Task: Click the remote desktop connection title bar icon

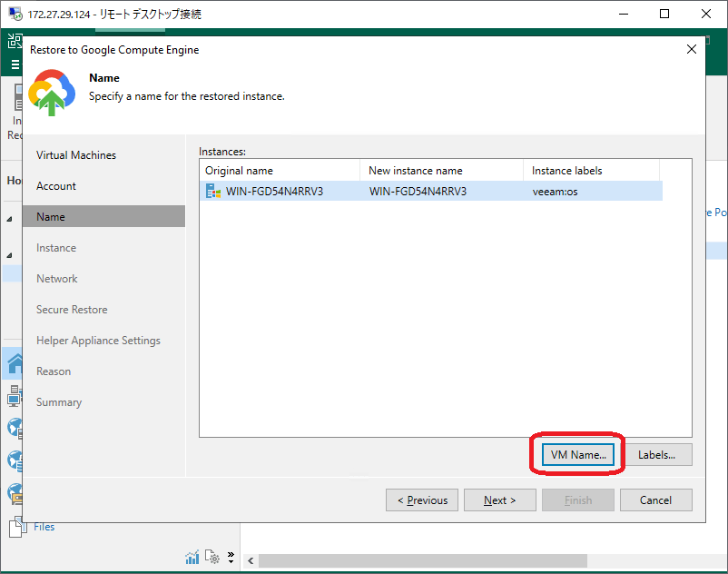Action: pos(15,14)
